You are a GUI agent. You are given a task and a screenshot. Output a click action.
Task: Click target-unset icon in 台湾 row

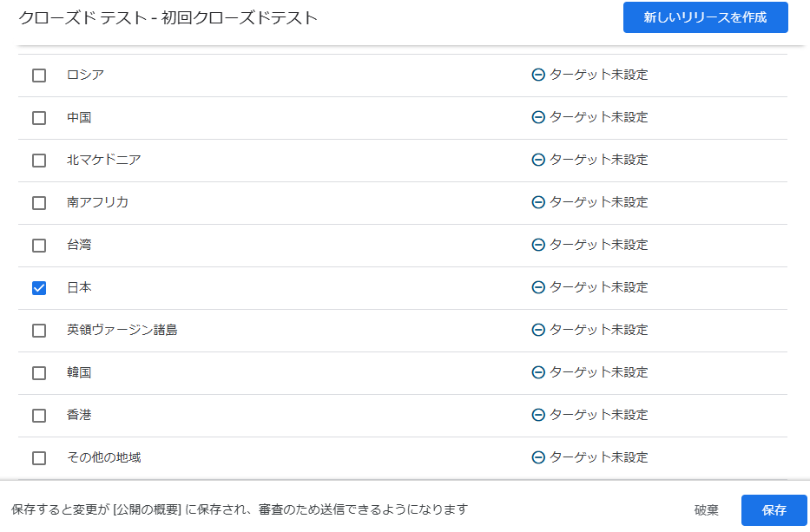coord(538,245)
